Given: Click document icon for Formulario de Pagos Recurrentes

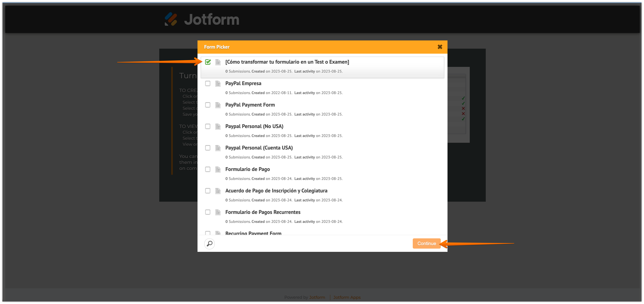Looking at the screenshot, I should tap(218, 212).
